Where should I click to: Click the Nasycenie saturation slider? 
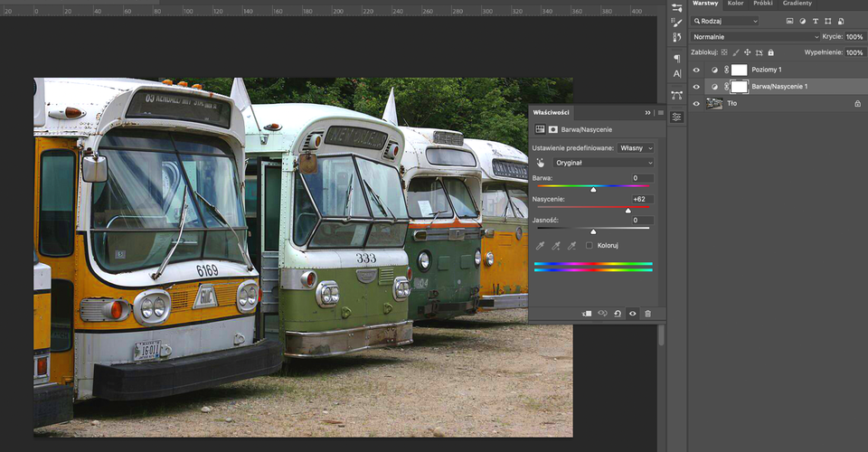click(593, 208)
